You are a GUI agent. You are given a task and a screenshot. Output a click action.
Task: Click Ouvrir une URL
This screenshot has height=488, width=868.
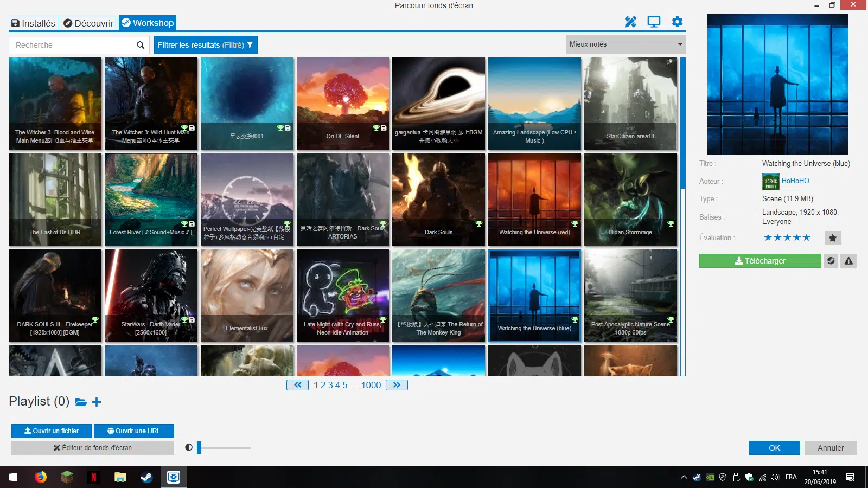[x=134, y=431]
